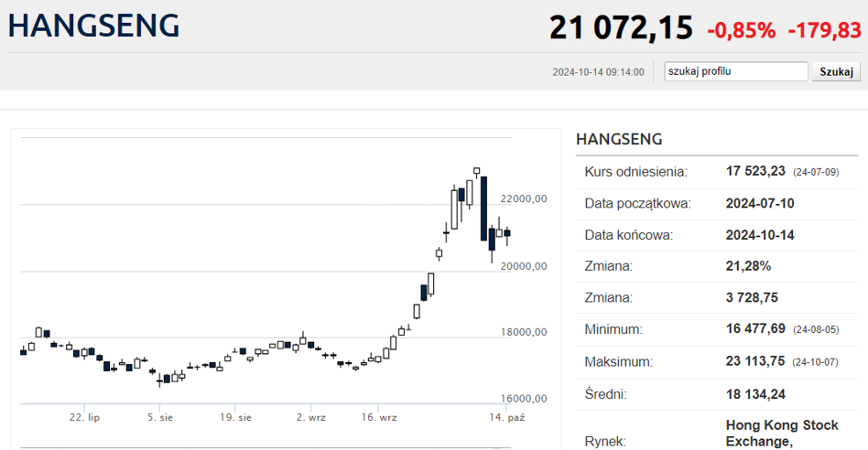Click the tall dark candle after the peak
Image resolution: width=868 pixels, height=450 pixels.
[x=483, y=209]
